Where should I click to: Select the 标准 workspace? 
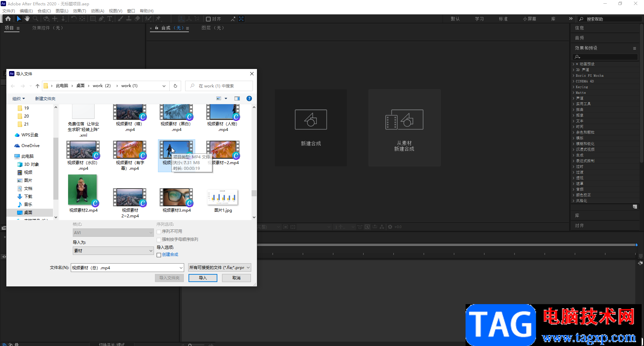(503, 19)
